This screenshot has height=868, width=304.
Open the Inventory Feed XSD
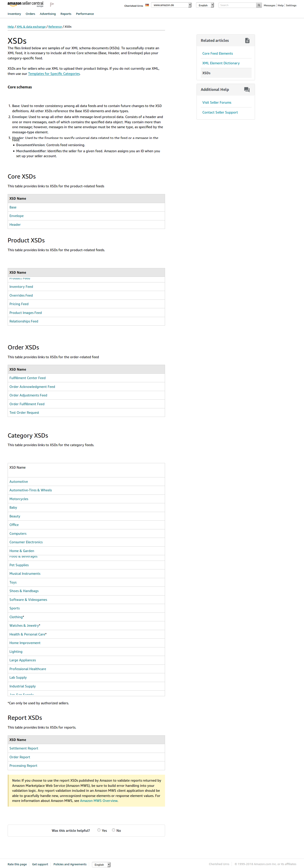click(x=21, y=287)
